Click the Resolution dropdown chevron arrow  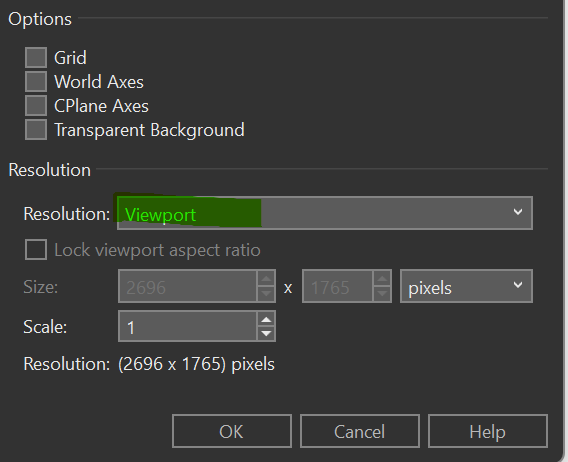518,212
